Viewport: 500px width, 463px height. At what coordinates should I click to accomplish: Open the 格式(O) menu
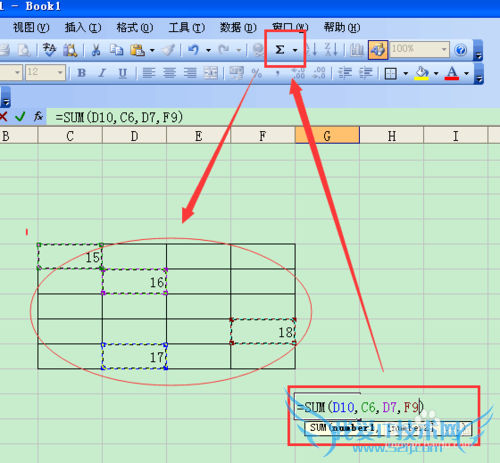pyautogui.click(x=135, y=27)
